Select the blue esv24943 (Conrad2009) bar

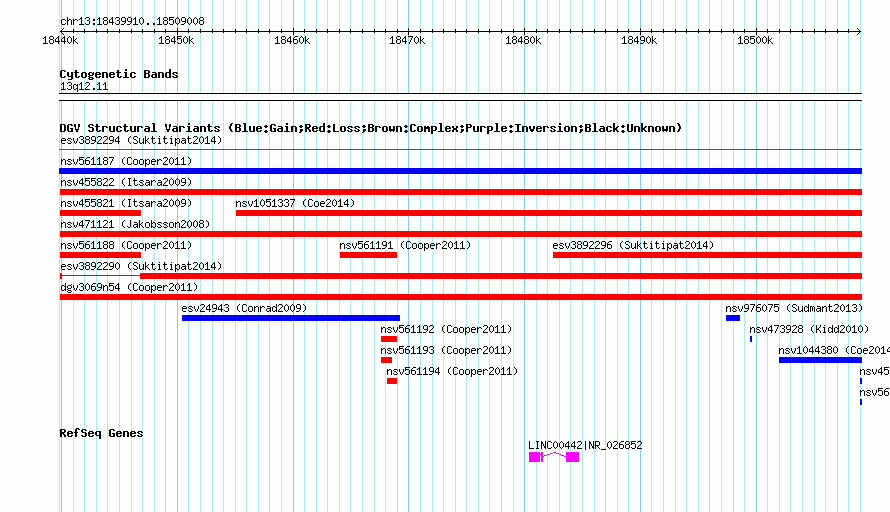[291, 318]
